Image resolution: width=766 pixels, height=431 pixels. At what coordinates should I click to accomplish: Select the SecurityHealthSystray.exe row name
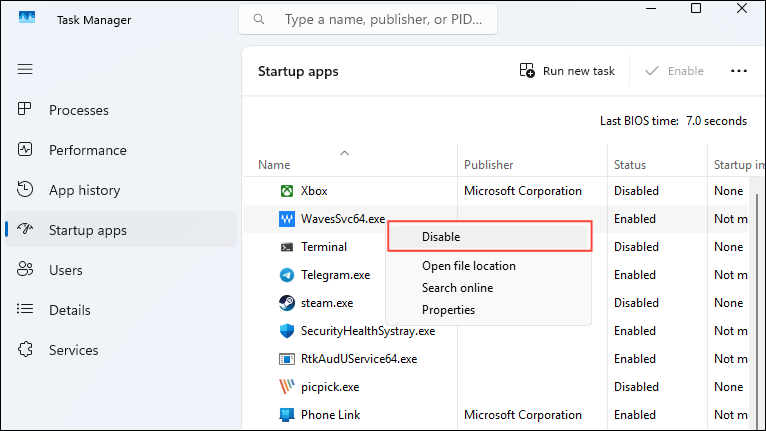pyautogui.click(x=368, y=331)
